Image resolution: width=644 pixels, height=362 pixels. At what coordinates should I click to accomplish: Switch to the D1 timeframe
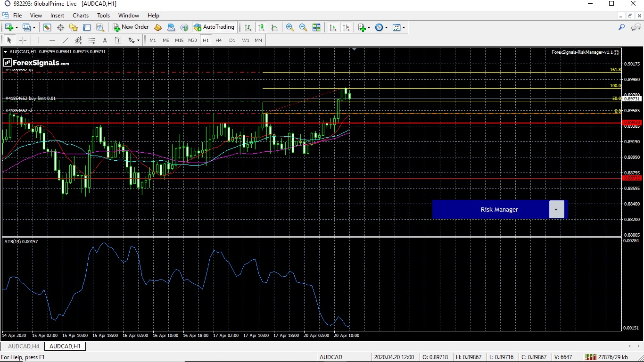tap(232, 40)
